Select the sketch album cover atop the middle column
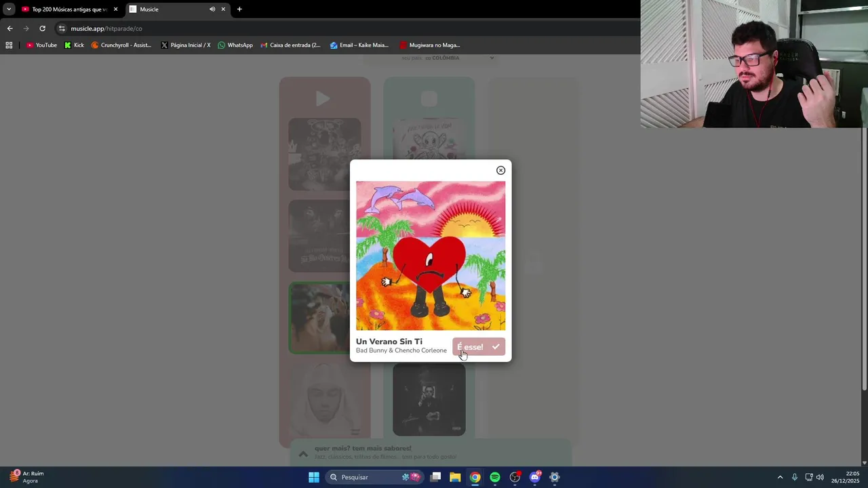Image resolution: width=868 pixels, height=488 pixels. point(429,139)
